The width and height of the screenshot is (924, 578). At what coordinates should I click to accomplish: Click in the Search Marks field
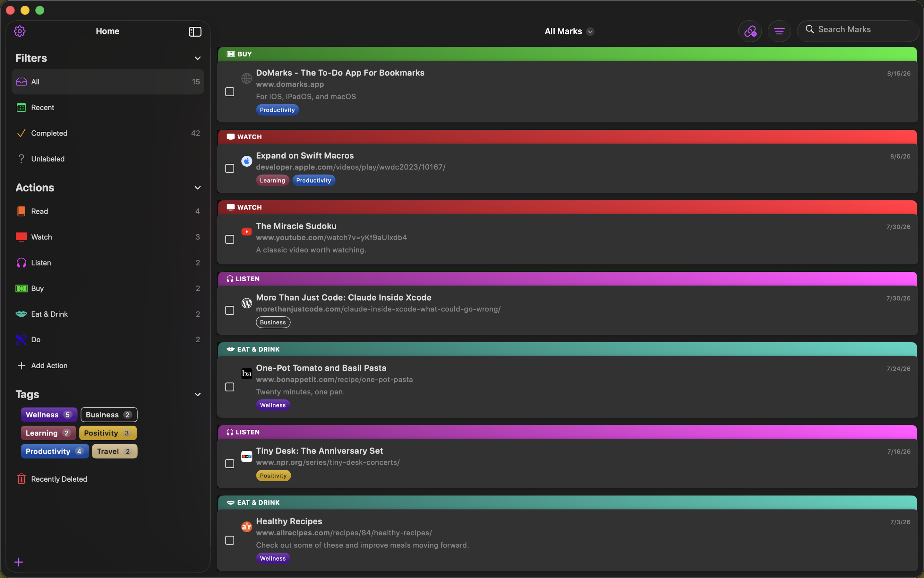tap(858, 31)
